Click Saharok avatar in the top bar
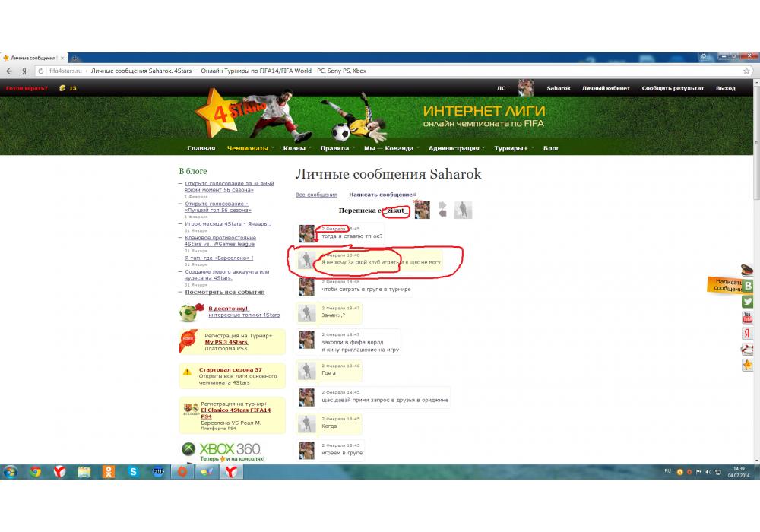 coord(525,88)
